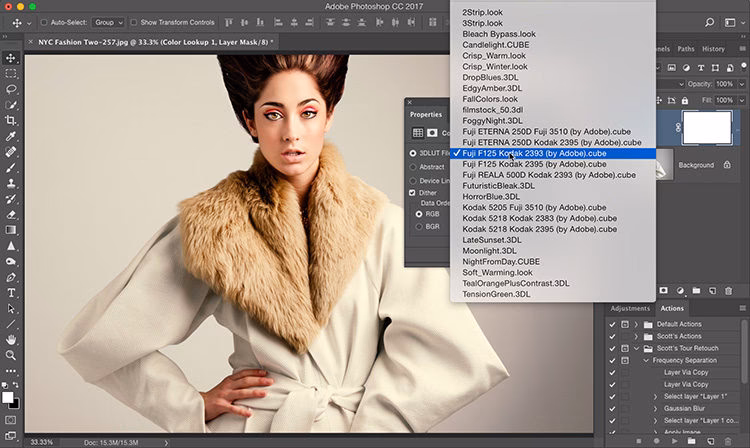Select the Lasso tool

11,89
